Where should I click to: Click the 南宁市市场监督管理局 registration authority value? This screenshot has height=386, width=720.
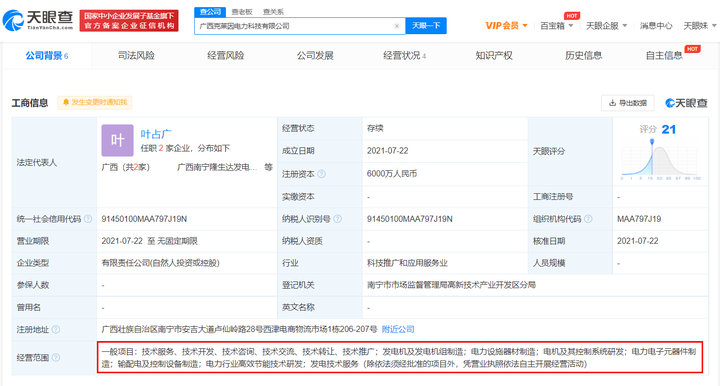(451, 285)
